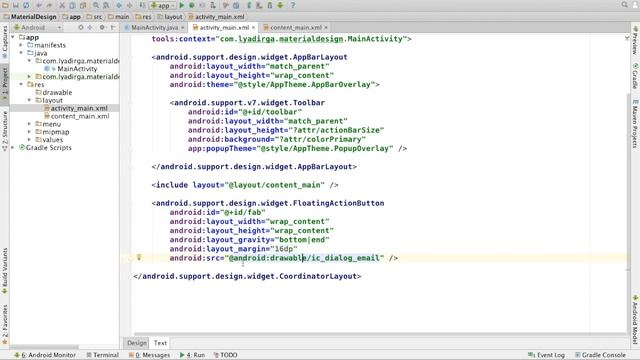640x360 pixels.
Task: Toggle the Maven Projects right panel
Action: [x=635, y=124]
